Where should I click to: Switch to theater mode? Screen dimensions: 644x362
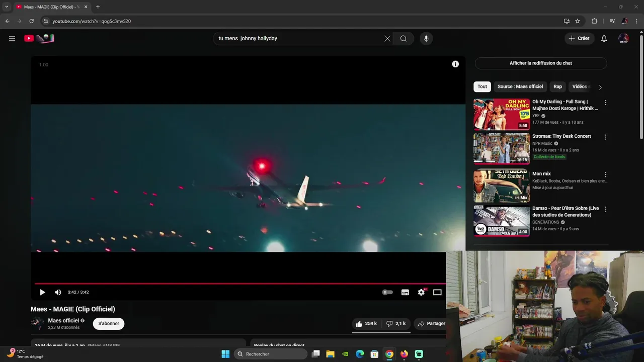point(437,292)
